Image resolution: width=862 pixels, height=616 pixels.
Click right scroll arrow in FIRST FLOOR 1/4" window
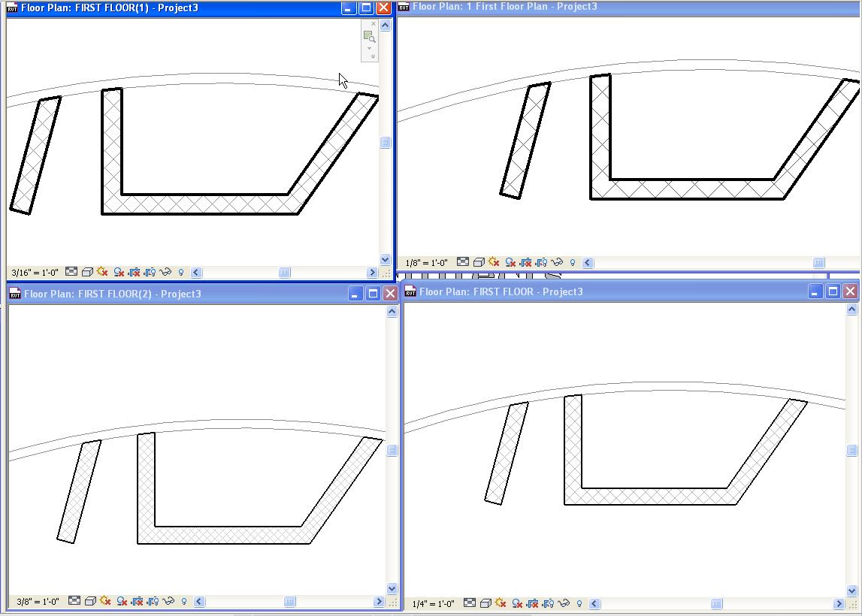(x=839, y=604)
